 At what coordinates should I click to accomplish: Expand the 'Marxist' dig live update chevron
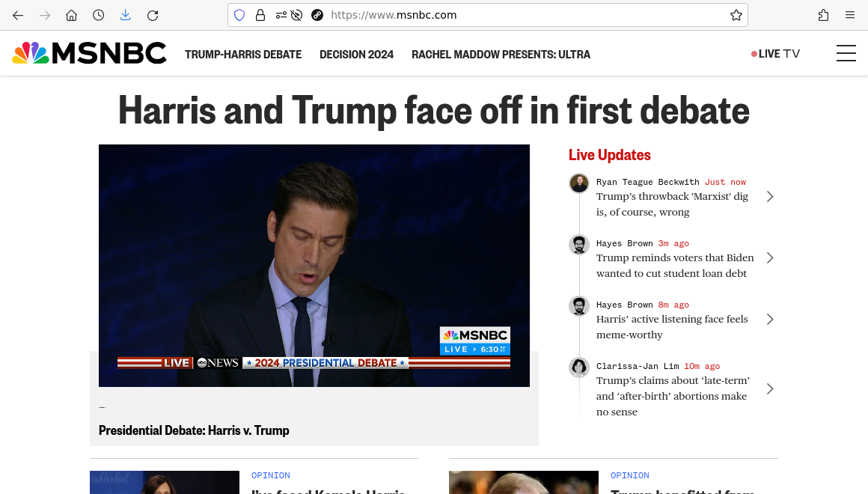(770, 197)
